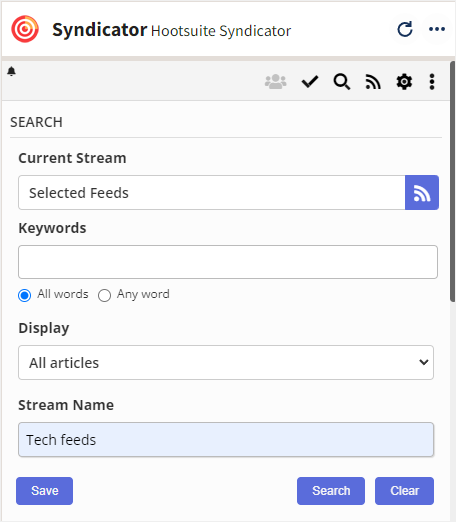Screen dimensions: 456x522
Task: Refresh the Syndicator stream
Action: pos(405,29)
